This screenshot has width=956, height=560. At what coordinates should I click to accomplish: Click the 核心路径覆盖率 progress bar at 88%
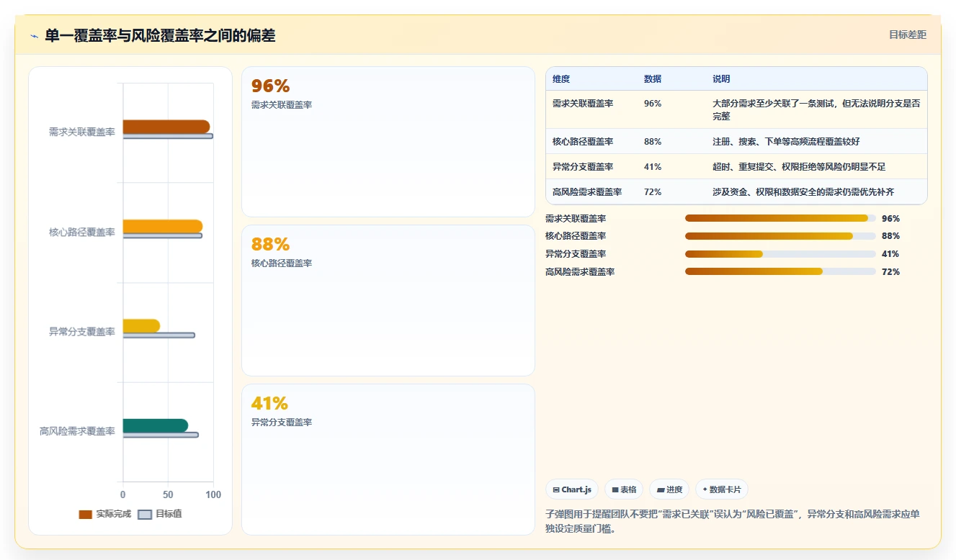[x=780, y=236]
